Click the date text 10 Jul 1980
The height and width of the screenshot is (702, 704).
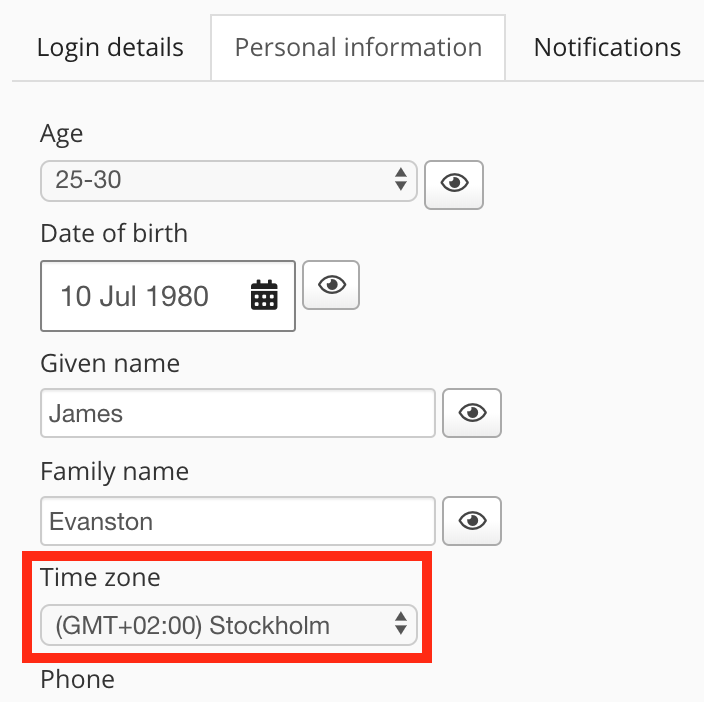coord(134,296)
